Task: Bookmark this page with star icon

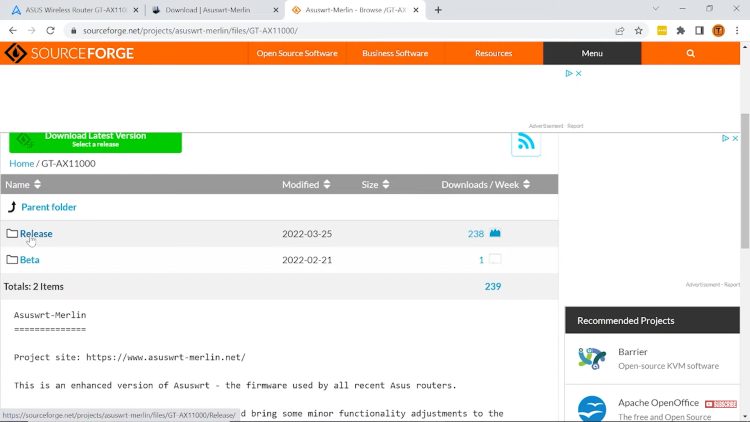Action: click(x=639, y=31)
